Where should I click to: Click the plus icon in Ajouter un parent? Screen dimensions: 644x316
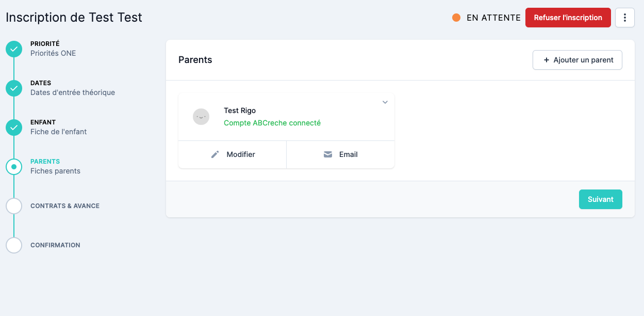pyautogui.click(x=547, y=60)
